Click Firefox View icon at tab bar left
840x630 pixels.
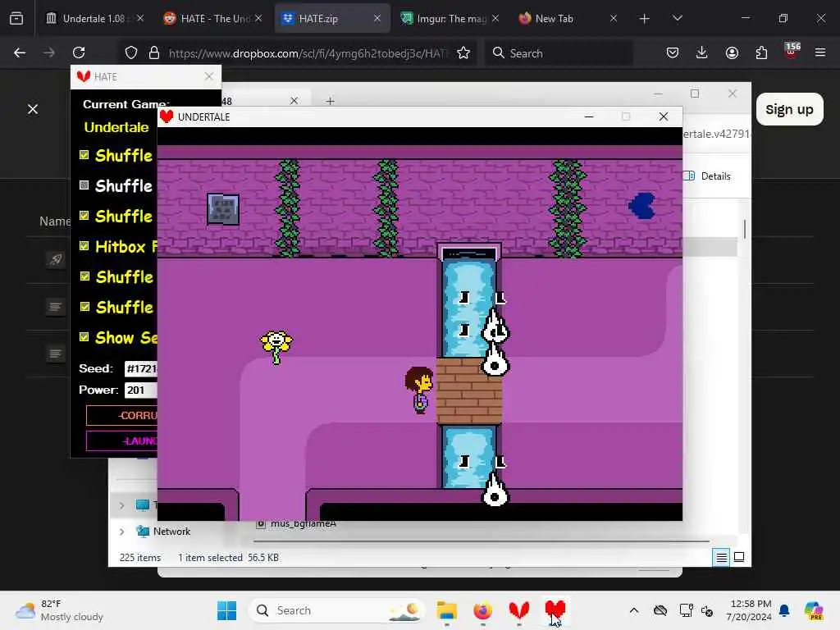(x=16, y=19)
